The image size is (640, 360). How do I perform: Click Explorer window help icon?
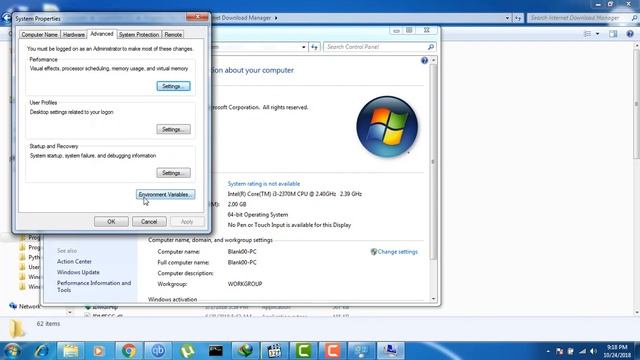[x=630, y=34]
